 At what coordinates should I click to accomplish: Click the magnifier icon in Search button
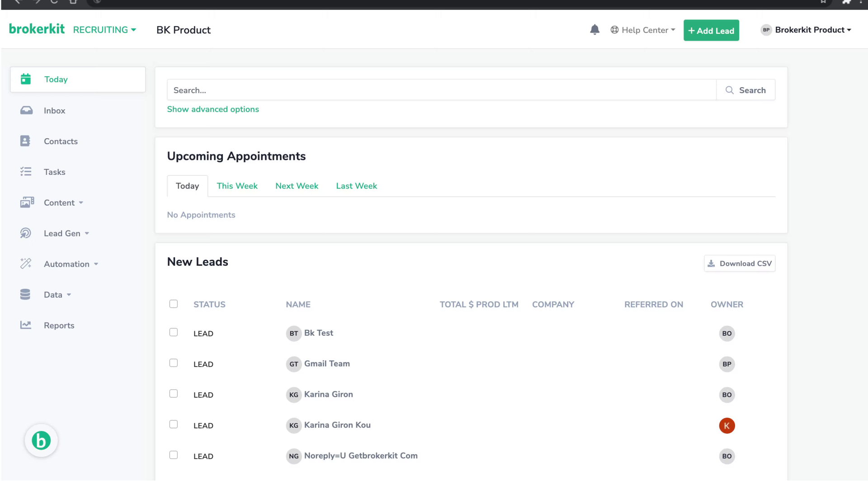click(x=729, y=90)
